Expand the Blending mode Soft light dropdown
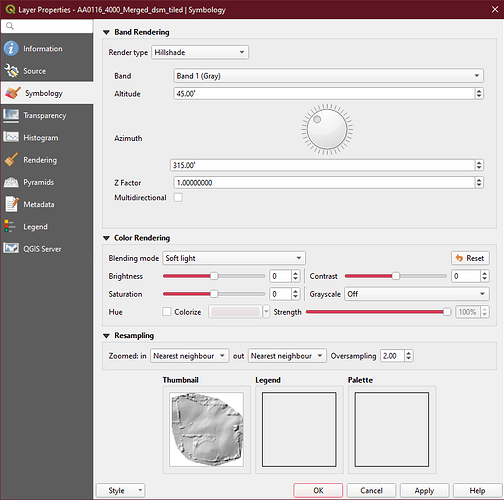 point(234,258)
